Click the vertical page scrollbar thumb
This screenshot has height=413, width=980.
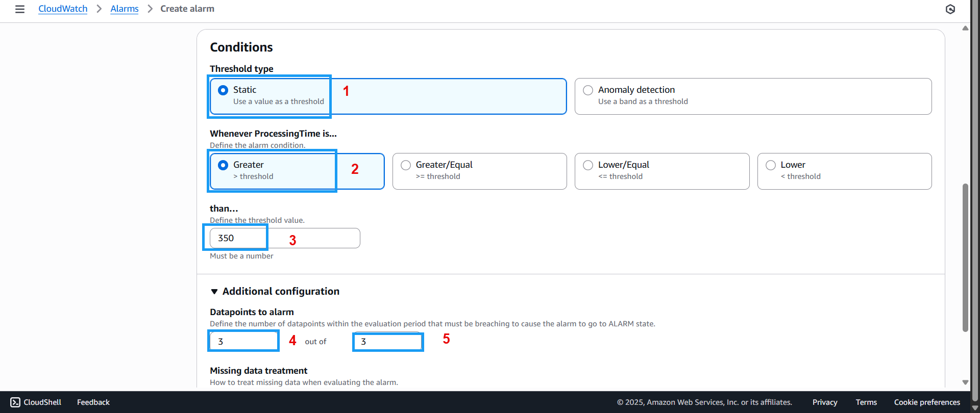coord(965,257)
